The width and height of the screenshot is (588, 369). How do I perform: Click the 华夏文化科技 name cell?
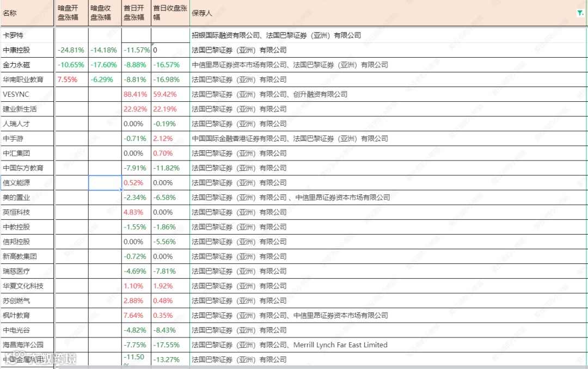coord(27,286)
